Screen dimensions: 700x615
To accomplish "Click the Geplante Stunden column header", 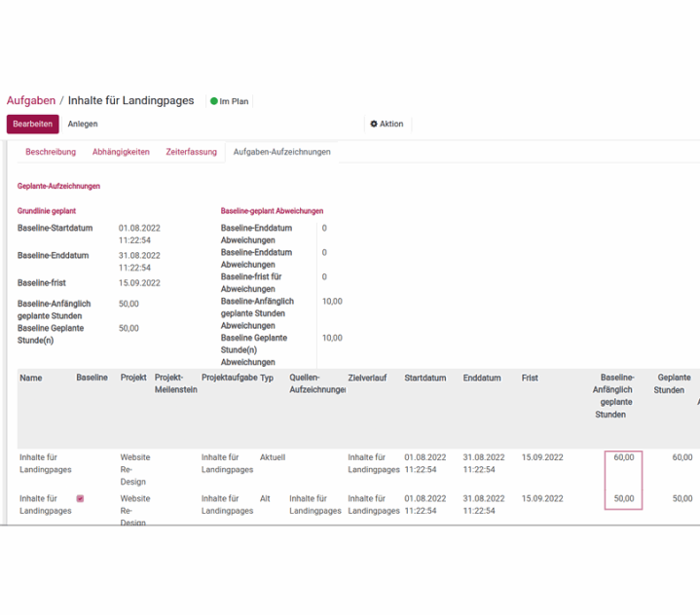I will (673, 383).
